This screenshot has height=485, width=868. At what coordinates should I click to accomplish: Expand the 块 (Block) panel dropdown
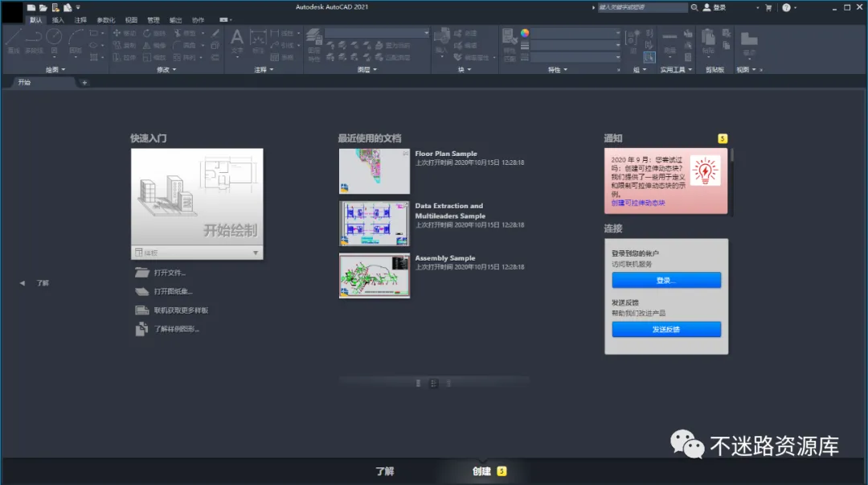point(464,70)
